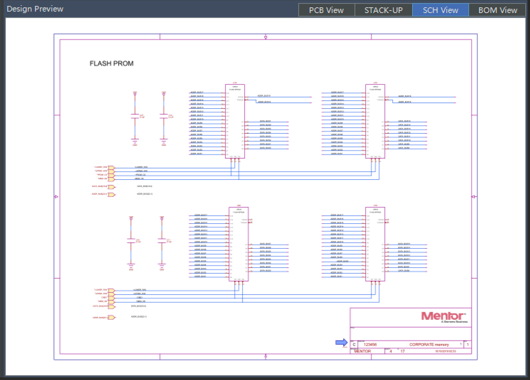The height and width of the screenshot is (380, 530).
Task: Switch to the PCB View tab
Action: click(x=326, y=10)
